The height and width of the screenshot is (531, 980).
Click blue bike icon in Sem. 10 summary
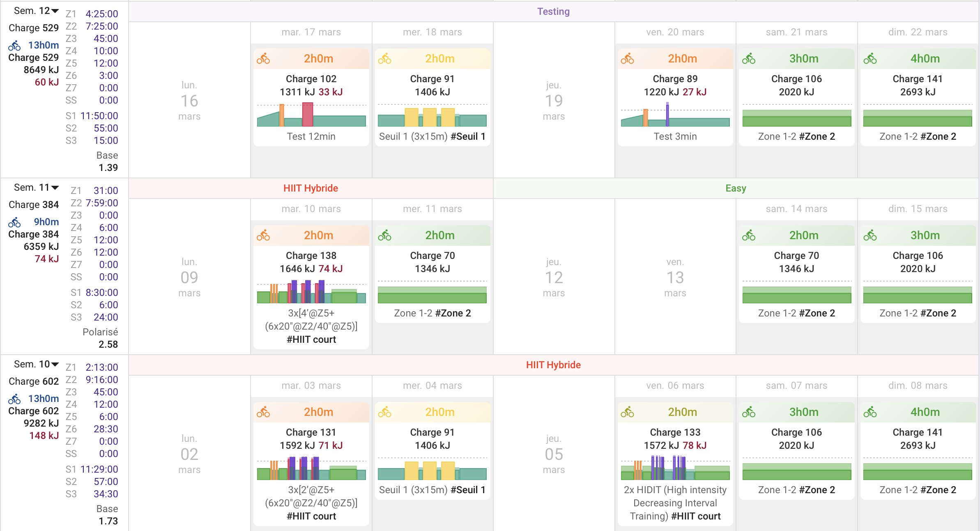point(14,399)
